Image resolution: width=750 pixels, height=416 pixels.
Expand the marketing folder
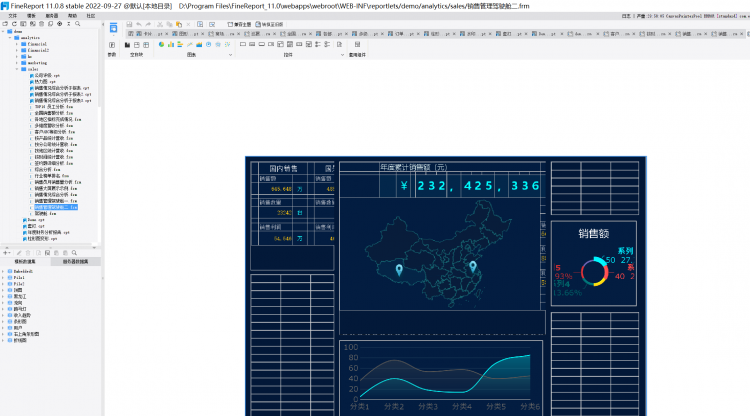tap(17, 63)
